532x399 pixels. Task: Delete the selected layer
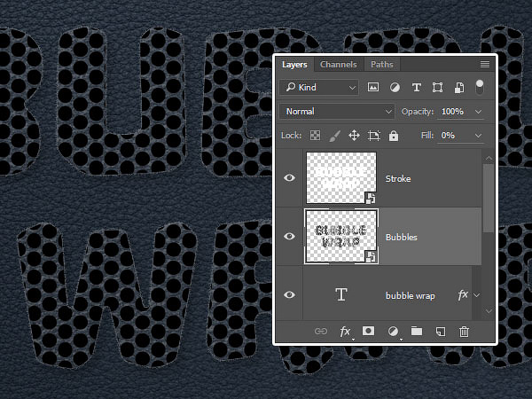[464, 332]
